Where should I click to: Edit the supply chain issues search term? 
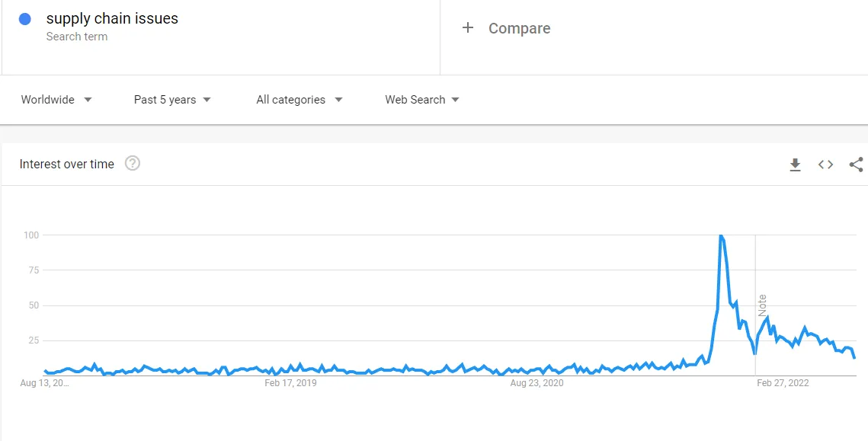click(112, 18)
